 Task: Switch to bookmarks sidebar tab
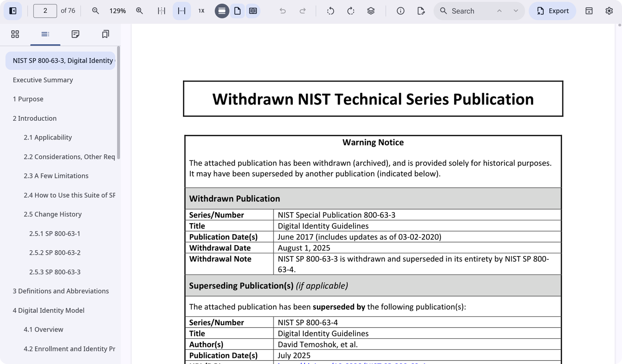[x=106, y=34]
